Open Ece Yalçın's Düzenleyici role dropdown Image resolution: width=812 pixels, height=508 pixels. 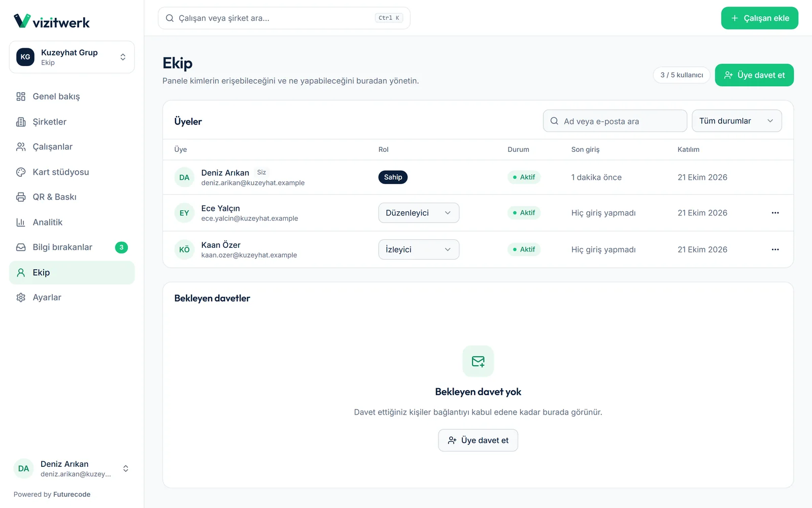tap(419, 213)
